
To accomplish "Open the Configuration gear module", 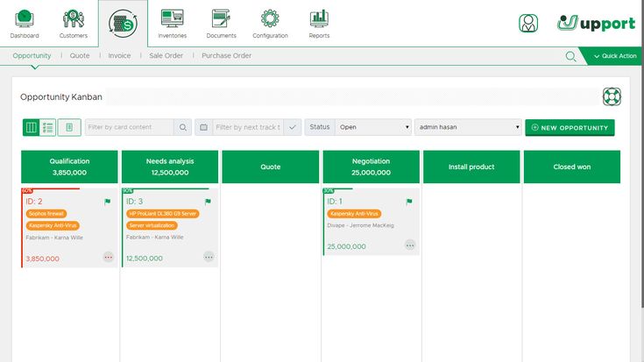I will (270, 24).
